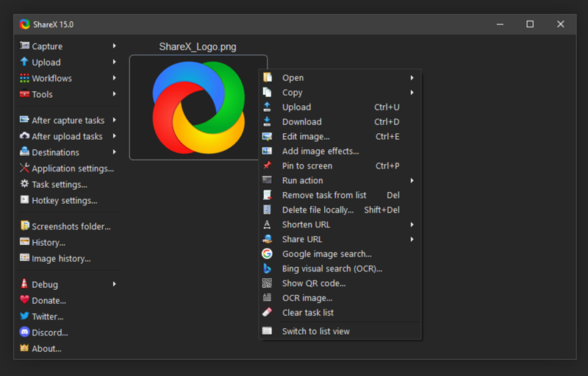
Task: Click the Workflows colored grid icon
Action: (x=24, y=78)
